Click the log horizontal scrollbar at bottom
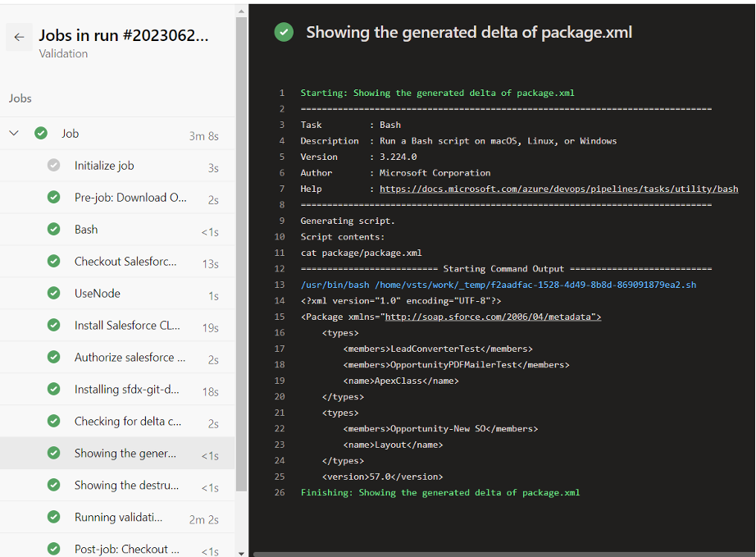Screen dimensions: 756x557 [x=503, y=554]
